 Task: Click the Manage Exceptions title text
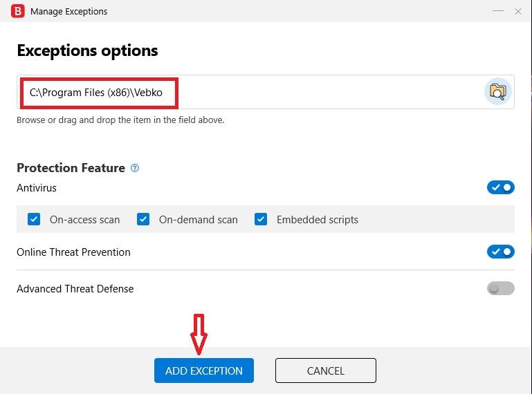tap(69, 12)
